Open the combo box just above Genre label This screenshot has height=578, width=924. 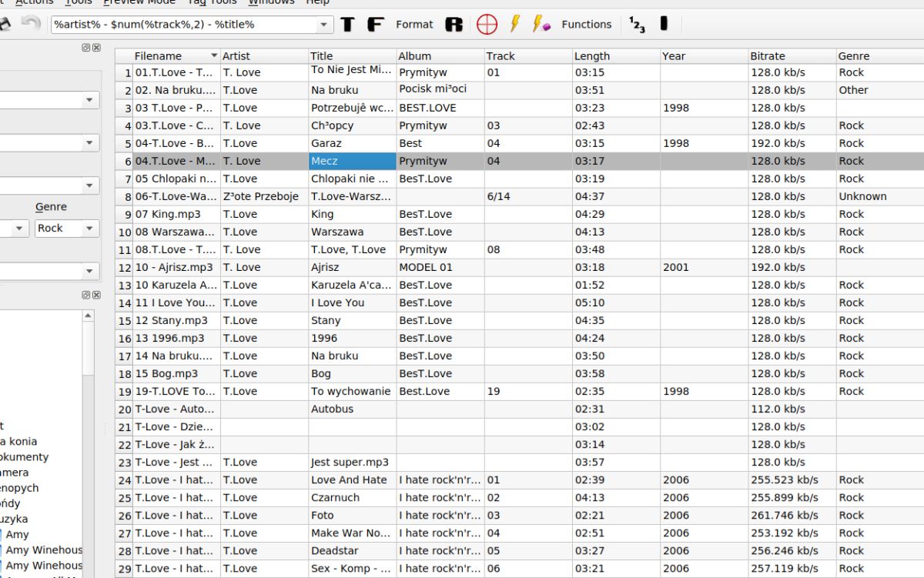[x=89, y=186]
